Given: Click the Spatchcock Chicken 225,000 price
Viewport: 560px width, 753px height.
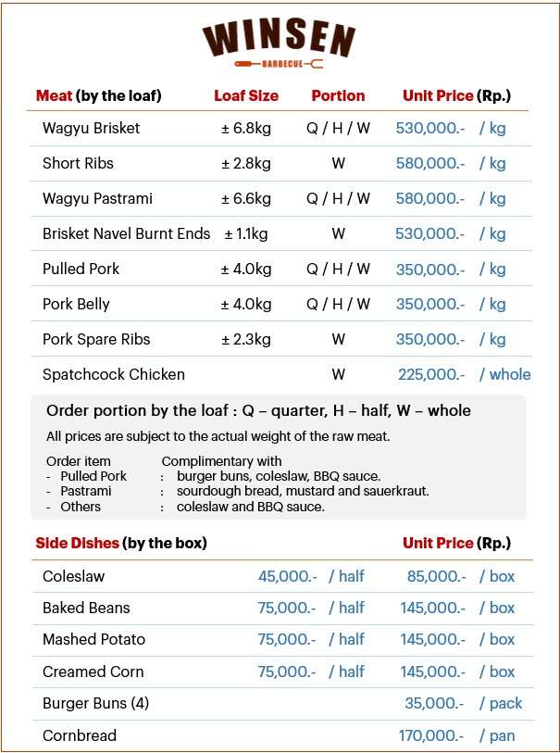Looking at the screenshot, I should click(429, 374).
